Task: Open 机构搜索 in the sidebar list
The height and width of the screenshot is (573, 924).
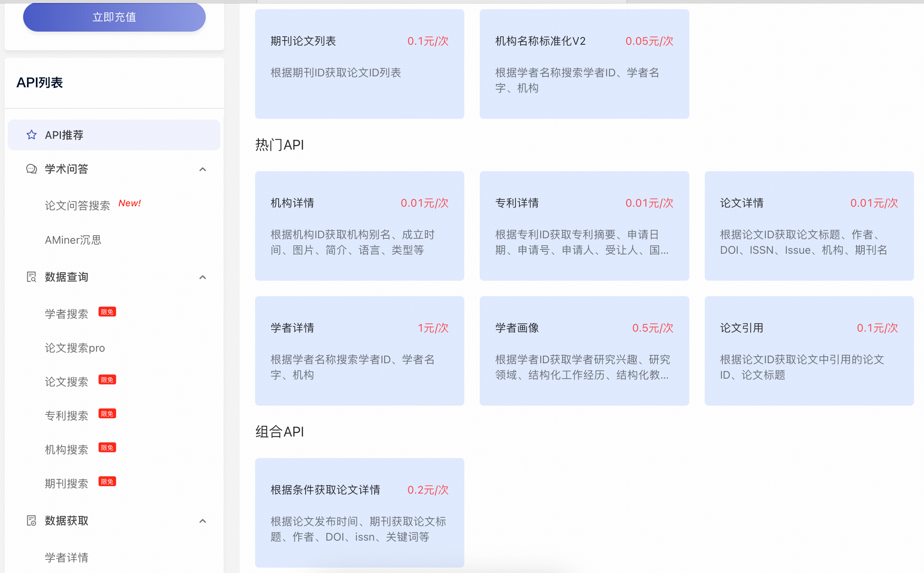Action: (x=66, y=450)
